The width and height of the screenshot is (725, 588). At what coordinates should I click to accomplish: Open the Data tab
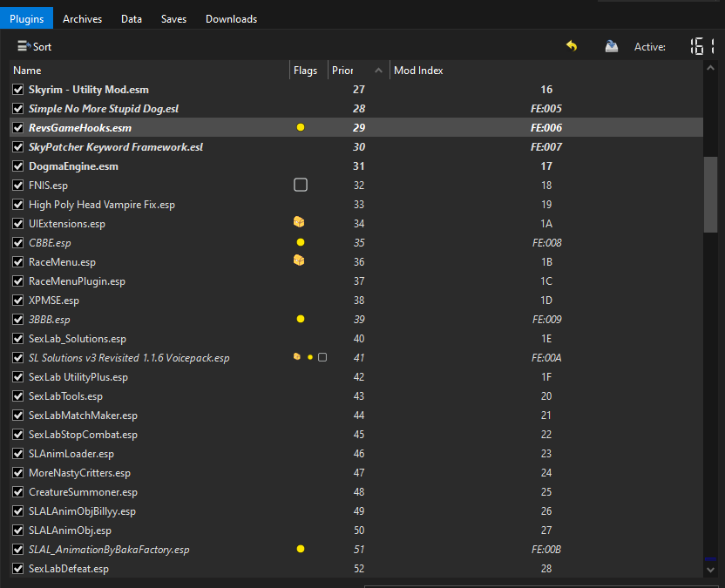132,19
